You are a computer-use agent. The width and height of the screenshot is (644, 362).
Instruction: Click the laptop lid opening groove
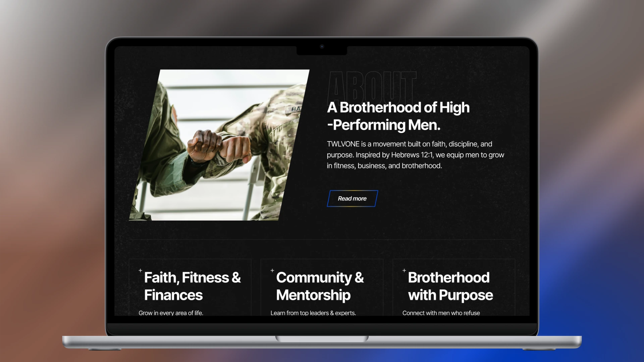(x=322, y=339)
